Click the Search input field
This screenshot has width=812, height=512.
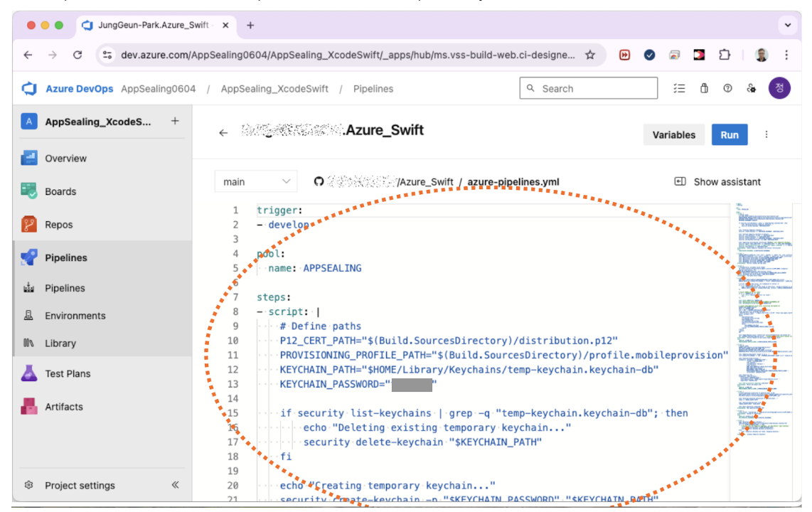pos(589,89)
